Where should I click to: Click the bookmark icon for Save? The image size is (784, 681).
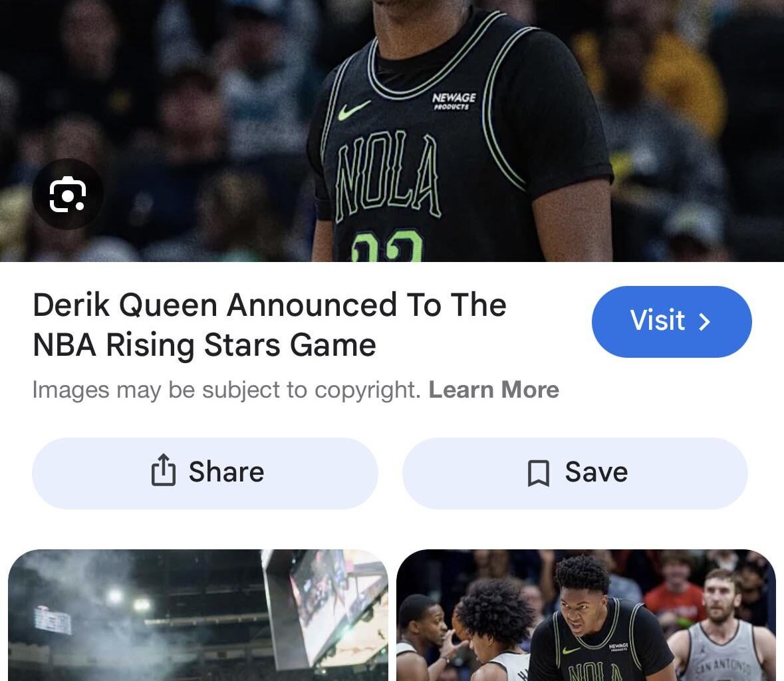(x=539, y=473)
